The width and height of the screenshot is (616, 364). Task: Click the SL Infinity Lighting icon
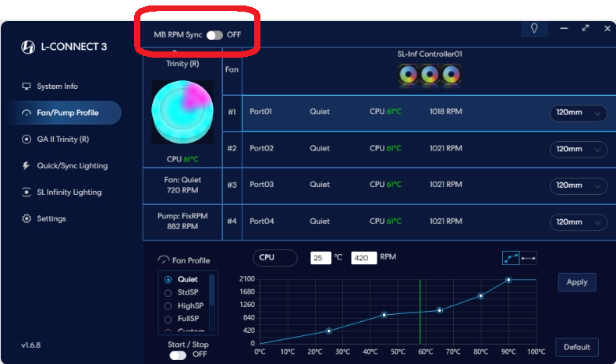pyautogui.click(x=27, y=193)
